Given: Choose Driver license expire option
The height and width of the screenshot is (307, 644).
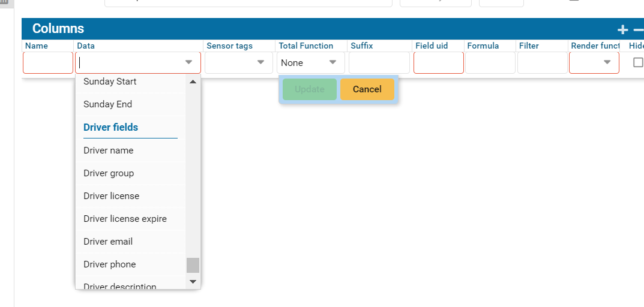Looking at the screenshot, I should pyautogui.click(x=125, y=219).
